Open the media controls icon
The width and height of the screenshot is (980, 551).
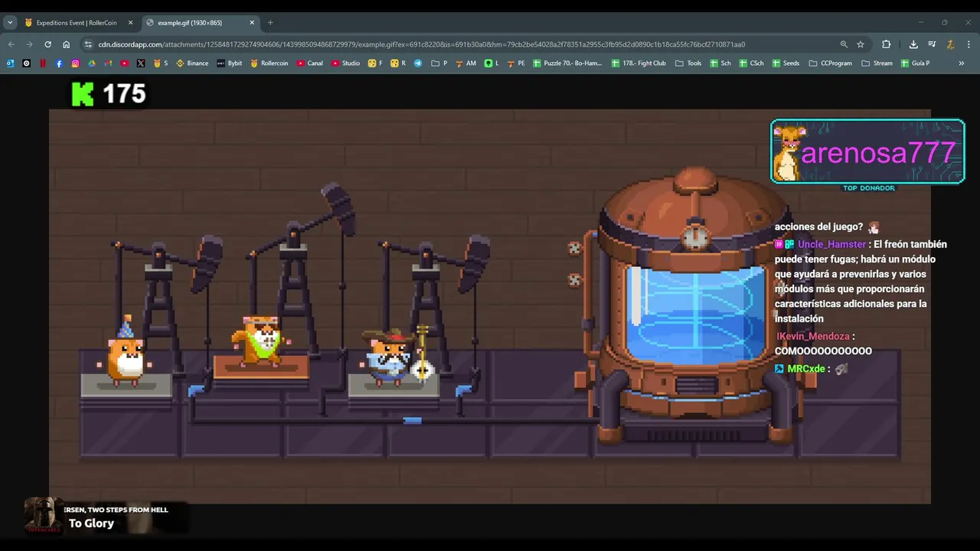point(932,44)
